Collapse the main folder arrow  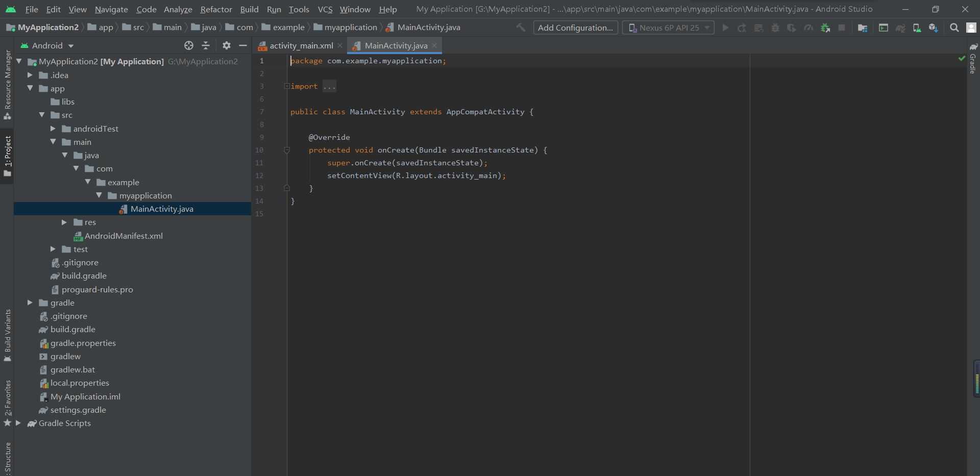[53, 142]
